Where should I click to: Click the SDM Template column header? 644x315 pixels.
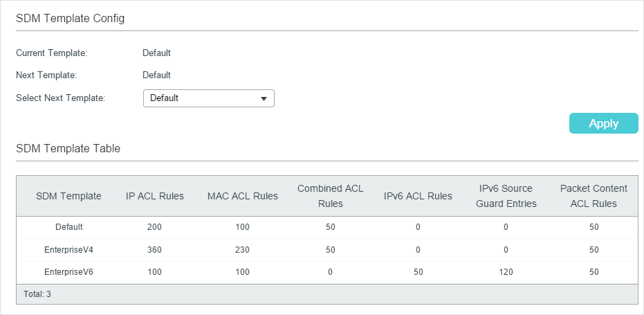coord(68,196)
